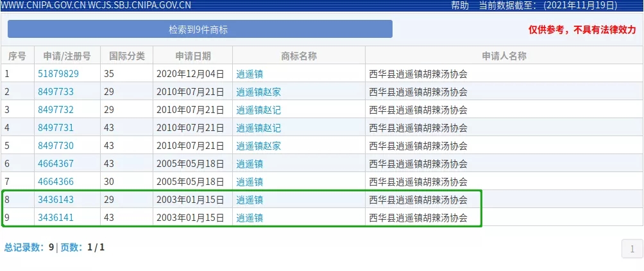This screenshot has height=271, width=644.
Task: Open 逍遥镇 trademark in row 8
Action: coord(250,200)
